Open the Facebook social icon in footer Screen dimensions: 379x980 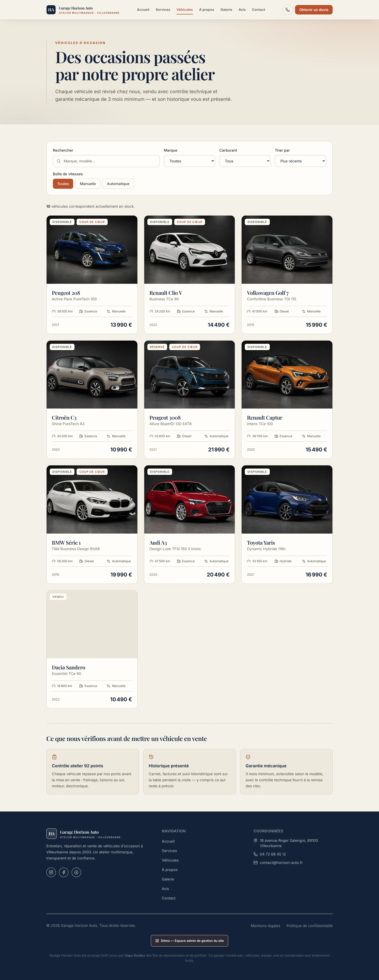(64, 872)
